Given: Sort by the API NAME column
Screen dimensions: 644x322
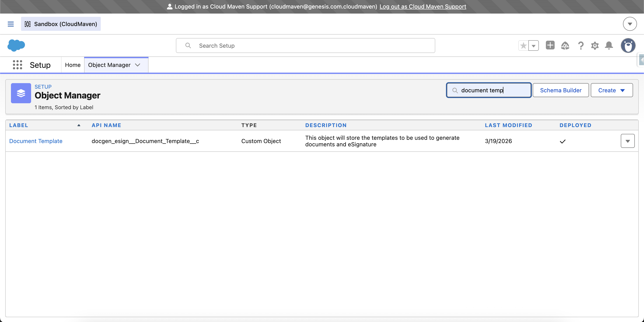Looking at the screenshot, I should click(x=106, y=125).
